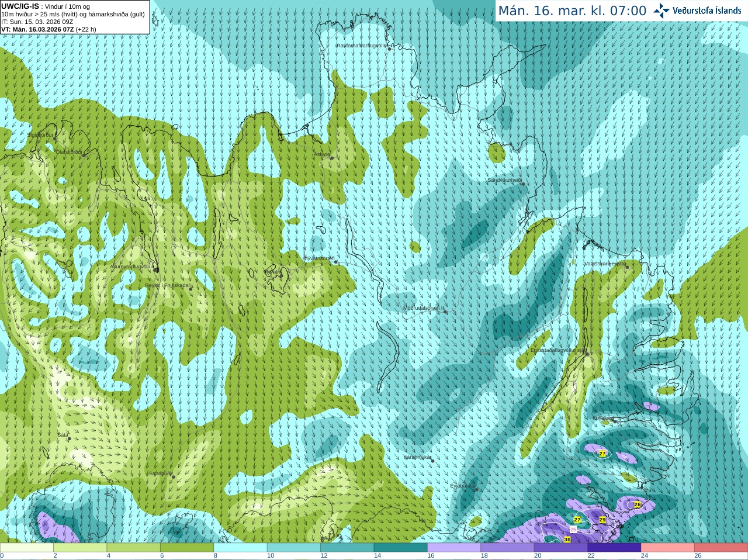Click the Mývatnsöræfi station marker

[x=335, y=262]
